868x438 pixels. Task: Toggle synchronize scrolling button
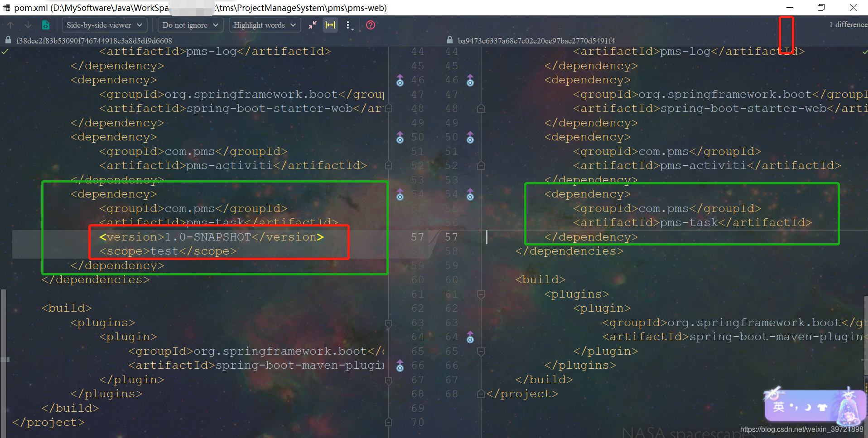coord(331,25)
